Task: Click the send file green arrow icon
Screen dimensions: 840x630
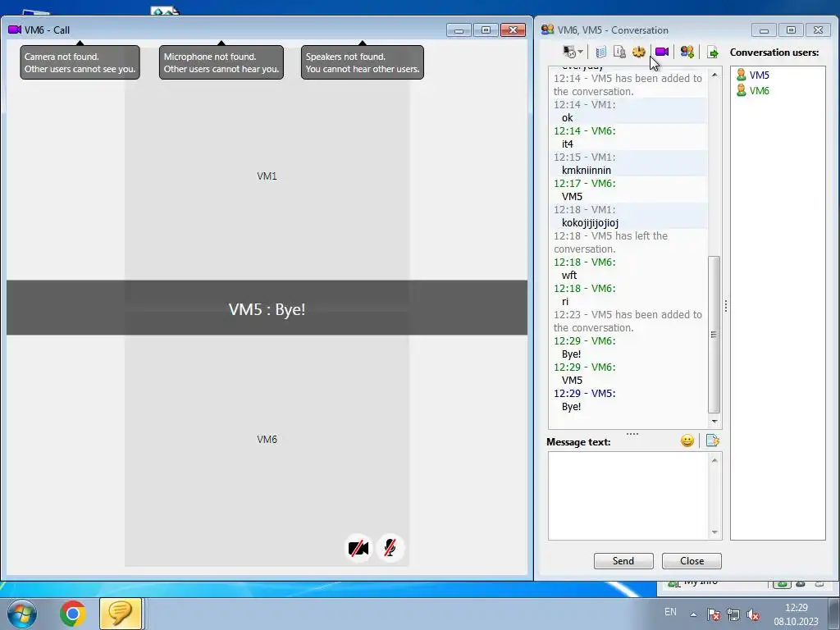Action: (713, 52)
